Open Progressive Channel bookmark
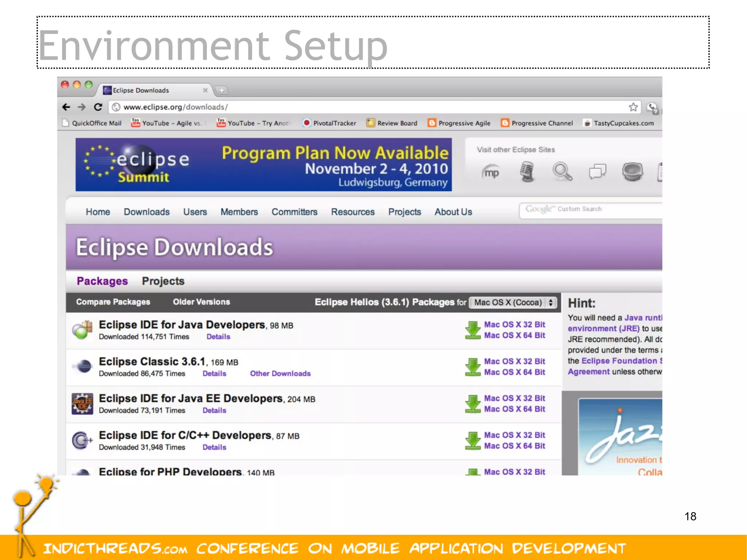The image size is (747, 560). (x=537, y=123)
